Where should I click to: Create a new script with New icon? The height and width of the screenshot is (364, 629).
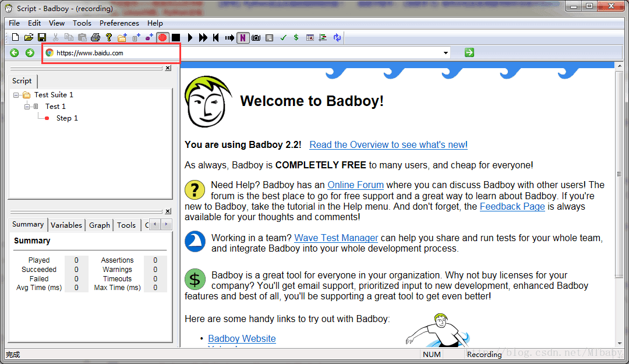[15, 37]
